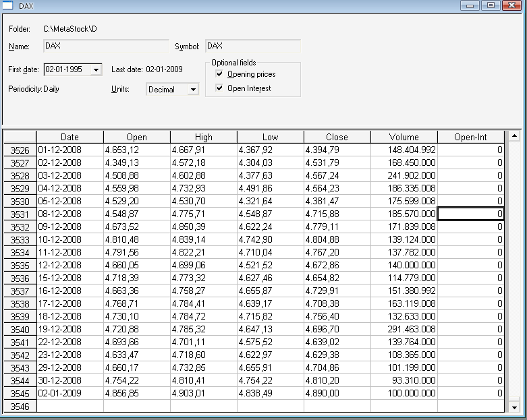Click close price 4.672,86
The height and width of the screenshot is (420, 527).
(x=337, y=265)
